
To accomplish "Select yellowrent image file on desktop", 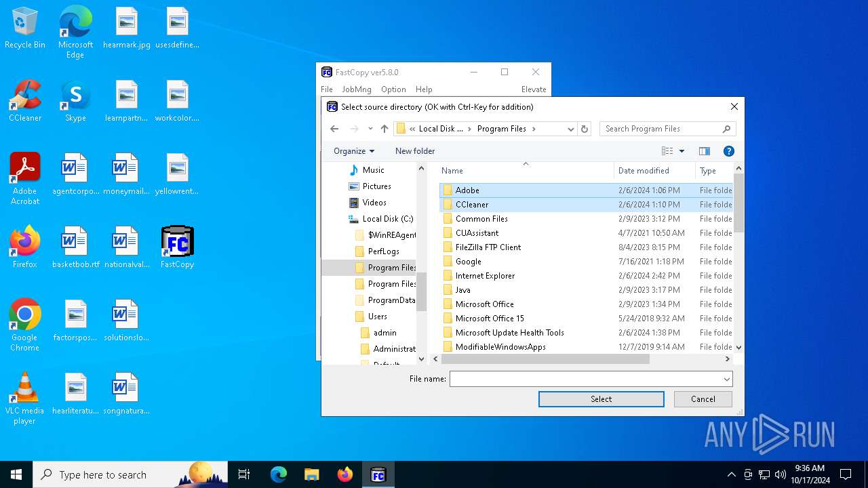I will [177, 175].
